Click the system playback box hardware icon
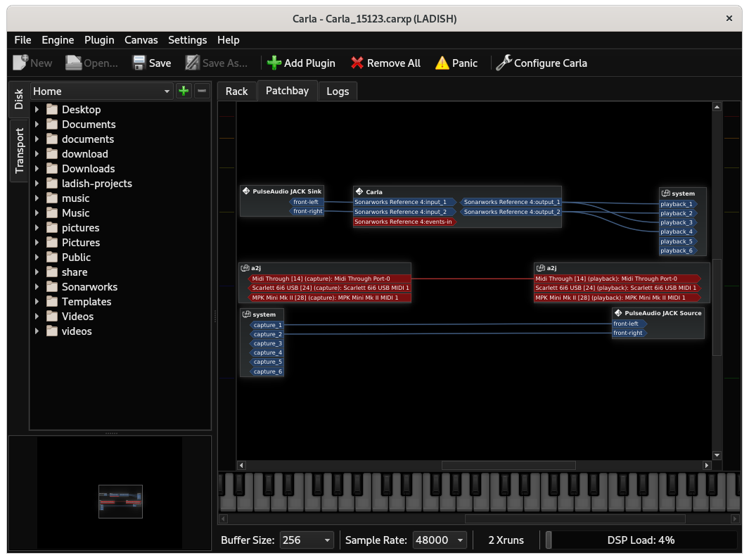749x560 pixels. tap(665, 193)
